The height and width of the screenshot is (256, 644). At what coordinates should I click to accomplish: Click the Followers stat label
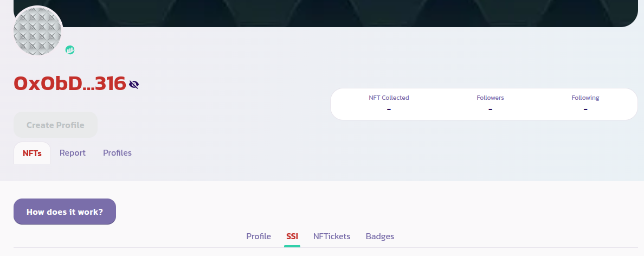[x=490, y=98]
